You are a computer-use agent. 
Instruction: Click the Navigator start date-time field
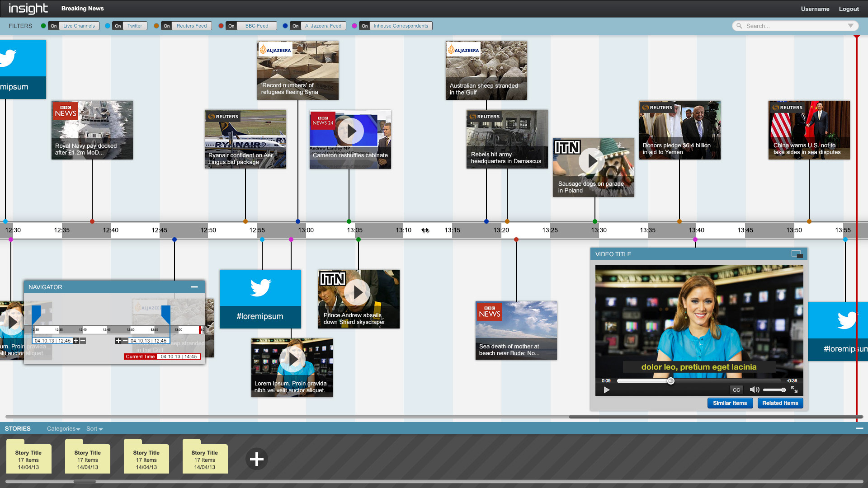pos(52,341)
